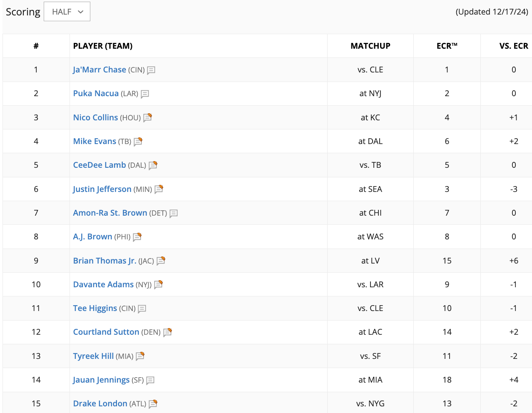Open the Amon-Ra St. Brown comment icon
532x413 pixels.
point(174,214)
